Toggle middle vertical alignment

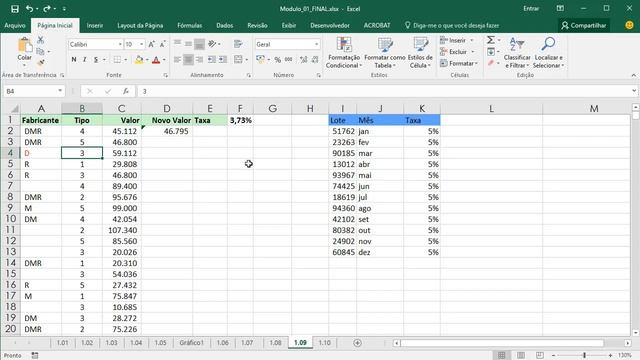[x=188, y=44]
